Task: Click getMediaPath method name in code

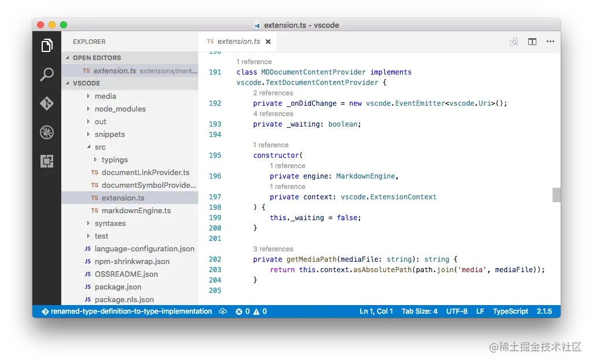Action: pyautogui.click(x=312, y=259)
